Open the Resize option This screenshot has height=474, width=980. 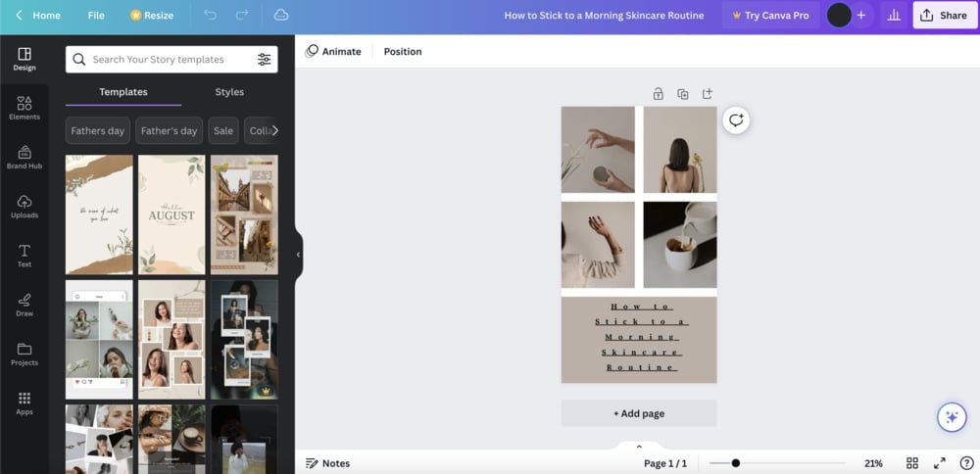(x=152, y=15)
